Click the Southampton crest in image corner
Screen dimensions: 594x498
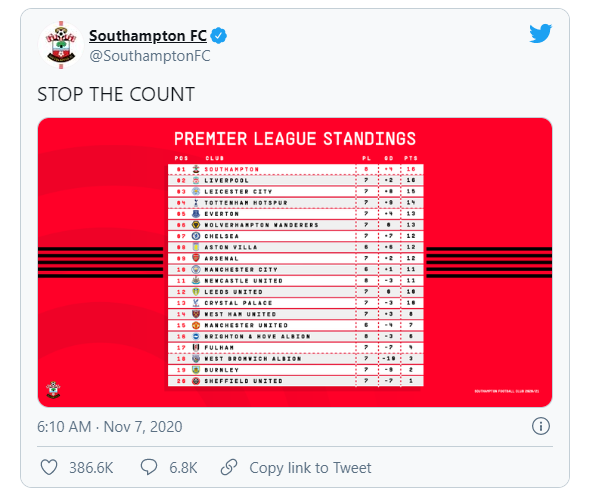pyautogui.click(x=53, y=390)
